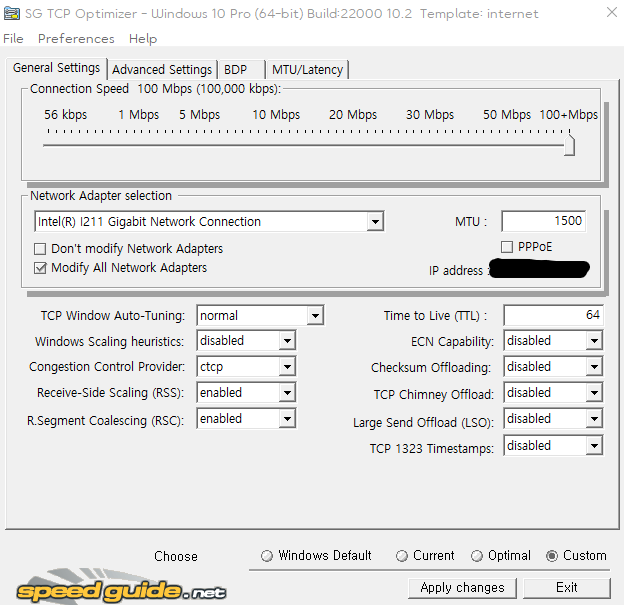Check Don't modify Network Adapters
The height and width of the screenshot is (605, 624).
40,249
